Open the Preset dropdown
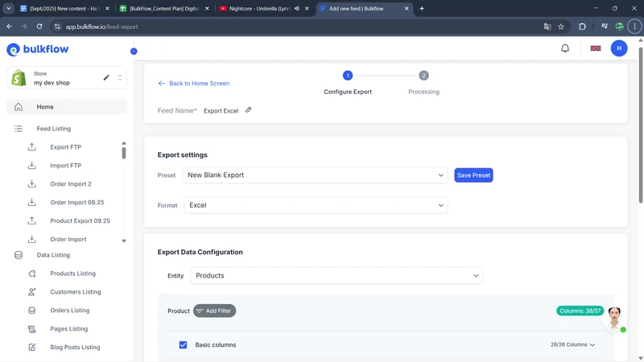Viewport: 644px width, 362px height. [x=315, y=175]
